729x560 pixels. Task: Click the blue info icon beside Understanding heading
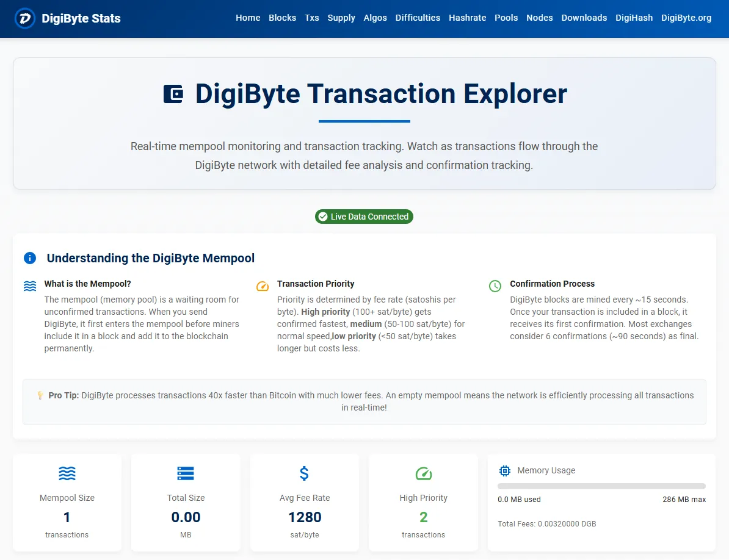(30, 258)
